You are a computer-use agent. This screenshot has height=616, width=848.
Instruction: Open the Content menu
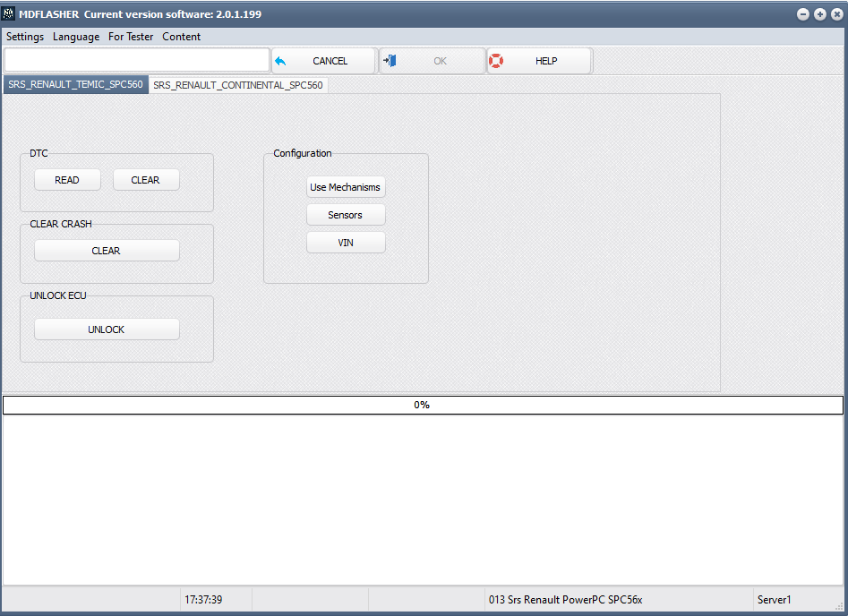pyautogui.click(x=181, y=37)
